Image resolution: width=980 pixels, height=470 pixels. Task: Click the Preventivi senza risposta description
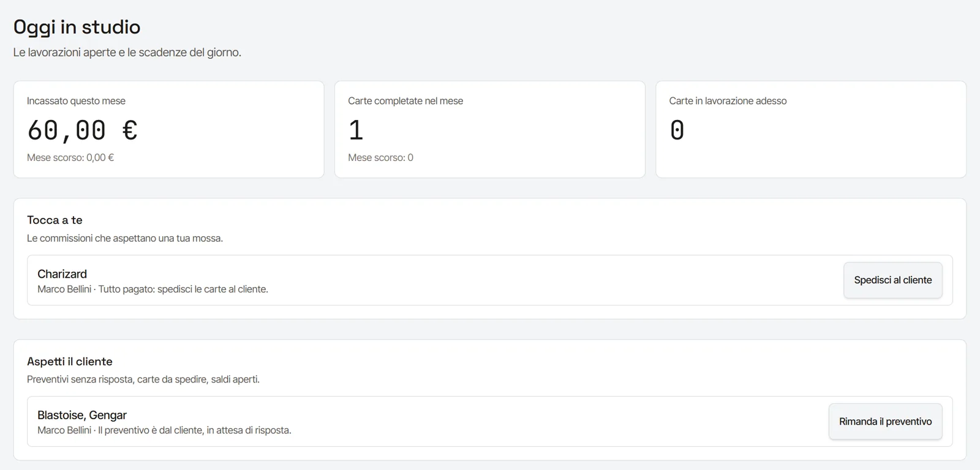coord(143,379)
